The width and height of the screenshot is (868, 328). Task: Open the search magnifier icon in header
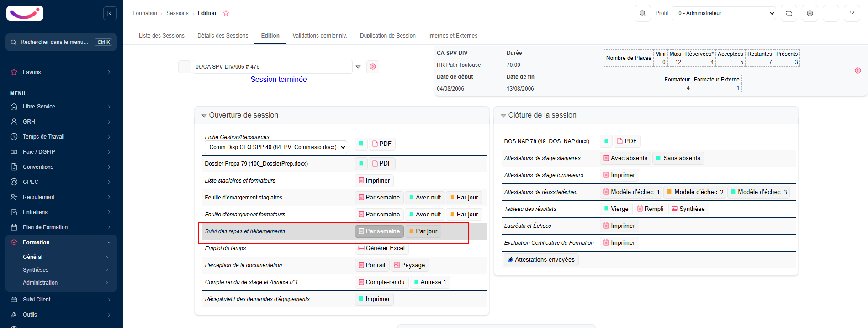(642, 13)
